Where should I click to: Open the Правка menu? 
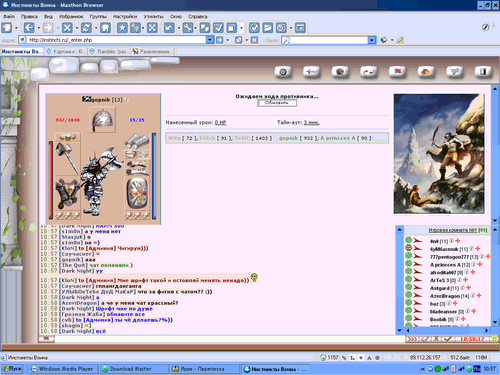[29, 16]
